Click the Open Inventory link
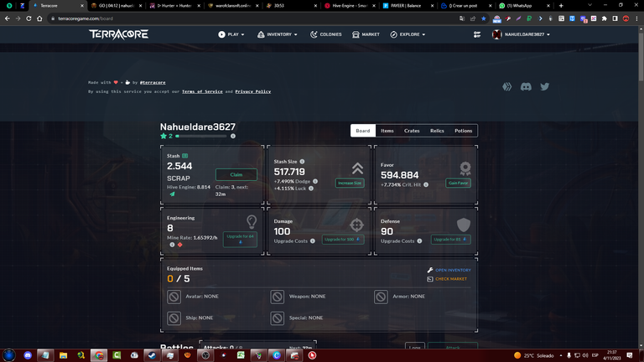 click(449, 270)
